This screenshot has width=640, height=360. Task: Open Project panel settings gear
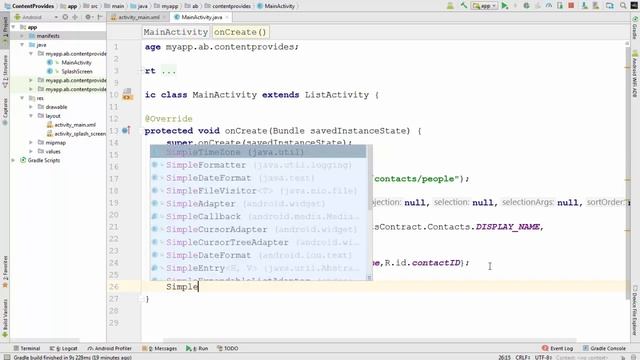88,17
